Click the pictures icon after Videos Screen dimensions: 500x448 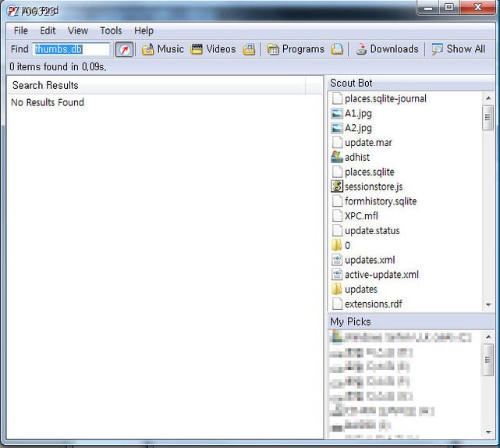(249, 49)
